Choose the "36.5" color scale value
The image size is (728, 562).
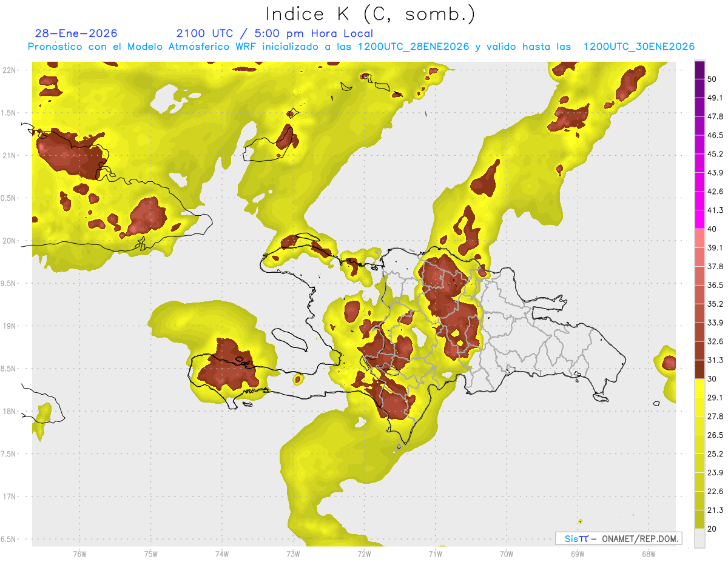[715, 285]
